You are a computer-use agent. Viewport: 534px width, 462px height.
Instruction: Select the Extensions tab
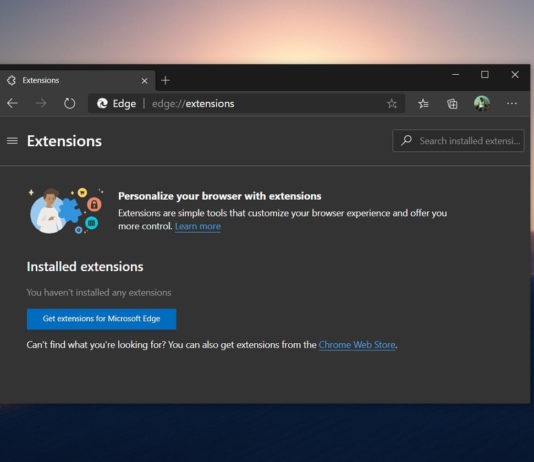[78, 81]
